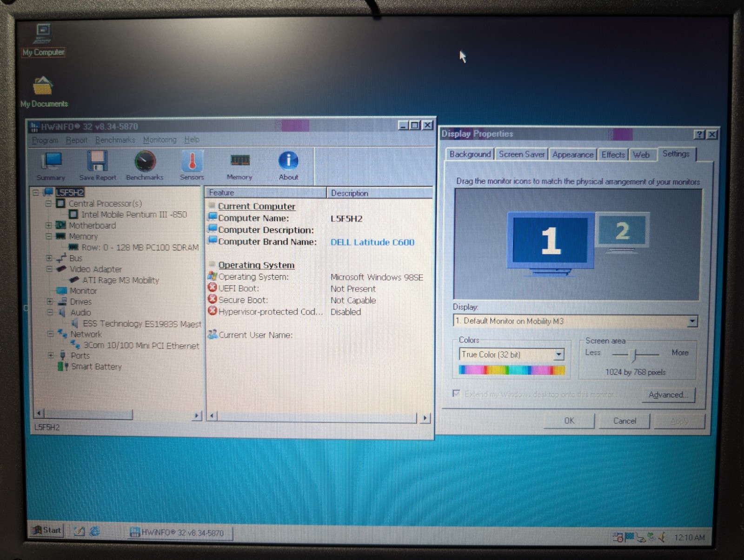Open the Help menu in HWiNFO
This screenshot has width=744, height=560.
[192, 140]
